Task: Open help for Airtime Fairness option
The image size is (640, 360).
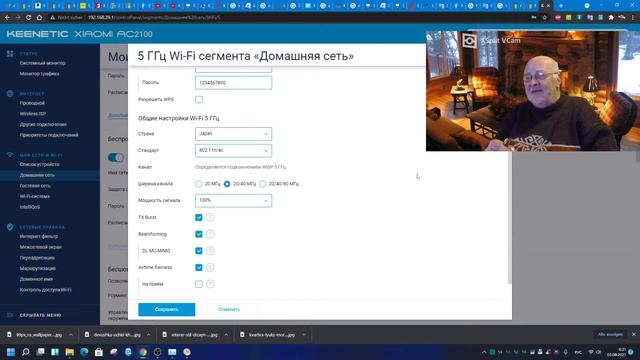Action: coord(210,267)
